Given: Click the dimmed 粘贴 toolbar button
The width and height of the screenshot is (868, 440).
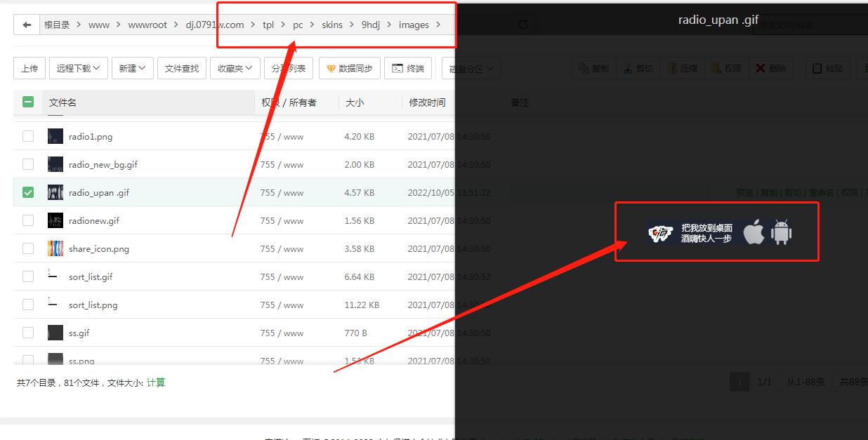Looking at the screenshot, I should 828,68.
